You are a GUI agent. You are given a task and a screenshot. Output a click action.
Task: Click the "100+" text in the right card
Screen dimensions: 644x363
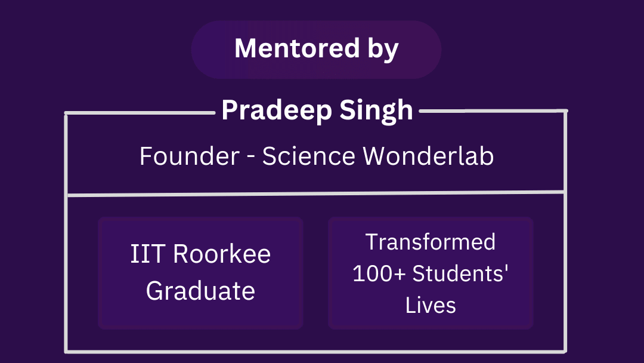coord(379,273)
